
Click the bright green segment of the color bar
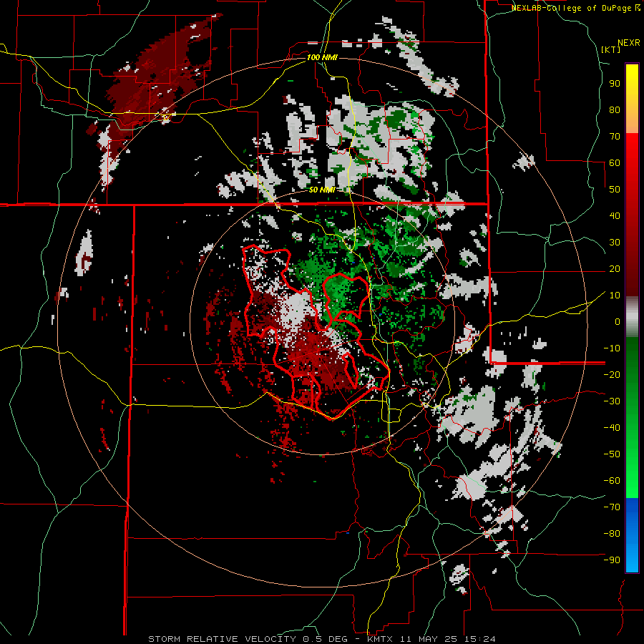pos(632,417)
